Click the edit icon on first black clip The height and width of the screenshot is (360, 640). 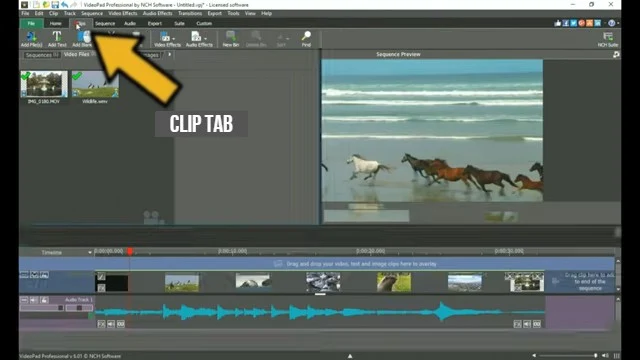coord(101,277)
